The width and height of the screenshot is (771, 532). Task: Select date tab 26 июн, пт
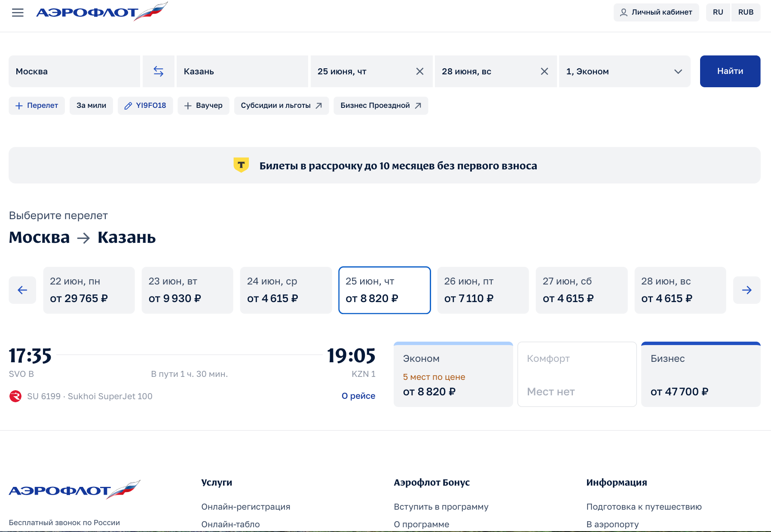pos(483,290)
